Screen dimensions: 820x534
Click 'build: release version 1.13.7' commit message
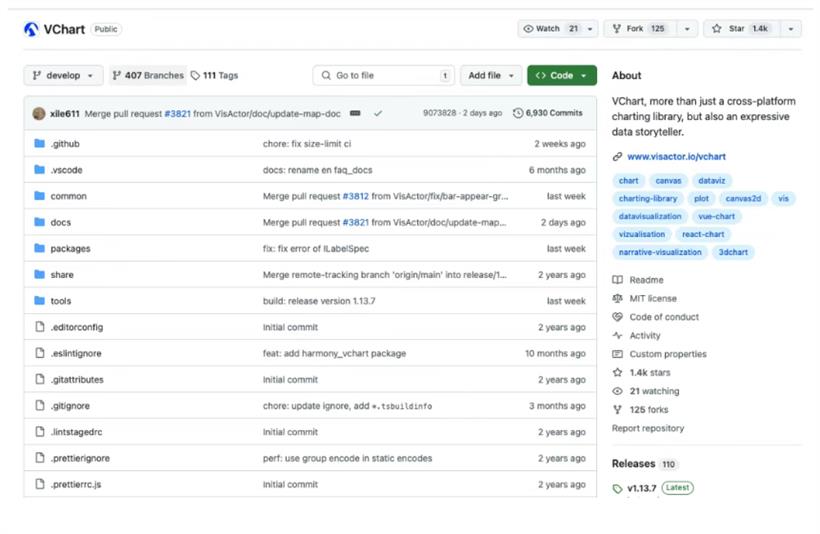click(x=319, y=301)
